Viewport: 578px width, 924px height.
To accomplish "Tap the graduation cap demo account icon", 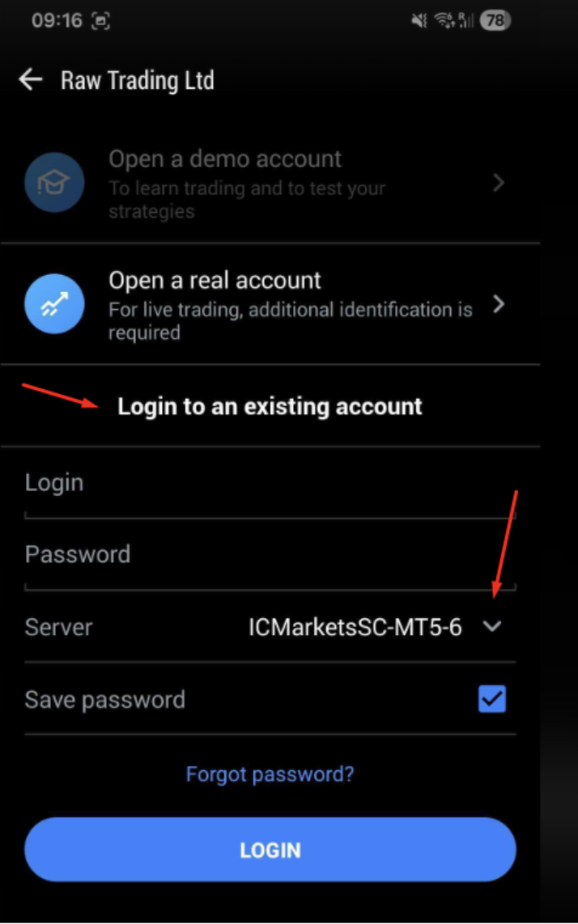I will click(54, 183).
